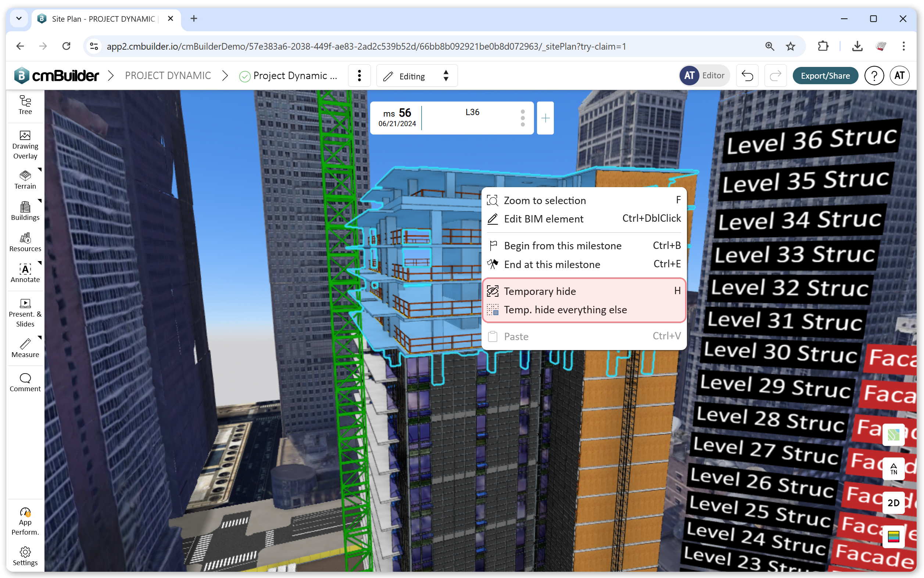Screen dimensions: 924x578
Task: Switch view with the 2D button
Action: point(893,503)
